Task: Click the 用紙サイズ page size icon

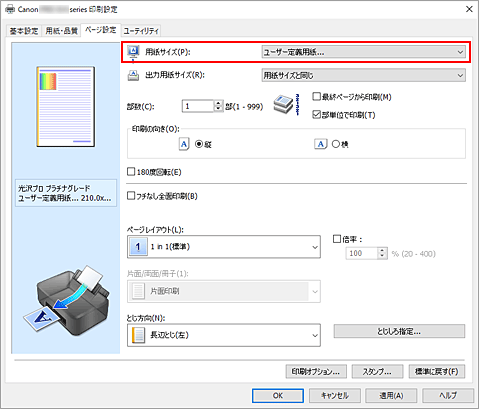Action: pyautogui.click(x=133, y=53)
